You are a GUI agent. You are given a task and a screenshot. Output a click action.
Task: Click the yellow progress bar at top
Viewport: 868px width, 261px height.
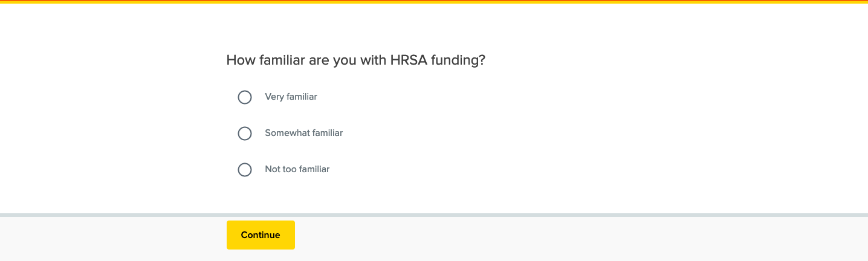tap(434, 2)
